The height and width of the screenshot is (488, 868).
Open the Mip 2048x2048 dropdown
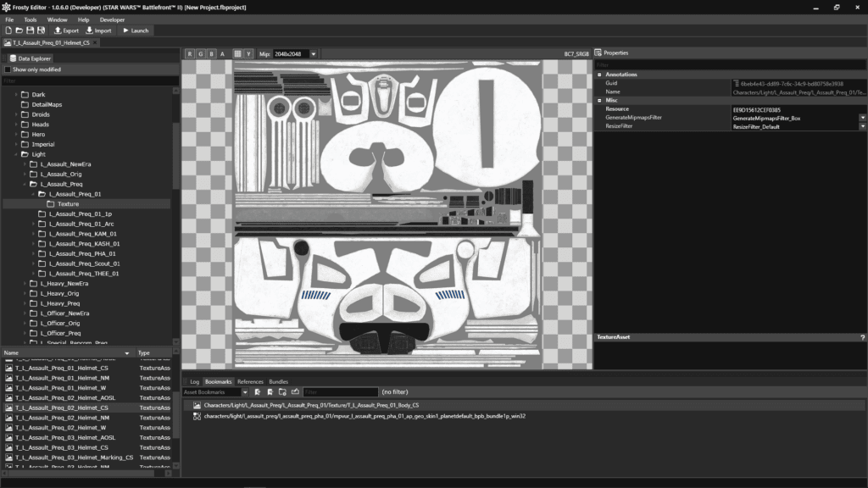click(x=295, y=53)
